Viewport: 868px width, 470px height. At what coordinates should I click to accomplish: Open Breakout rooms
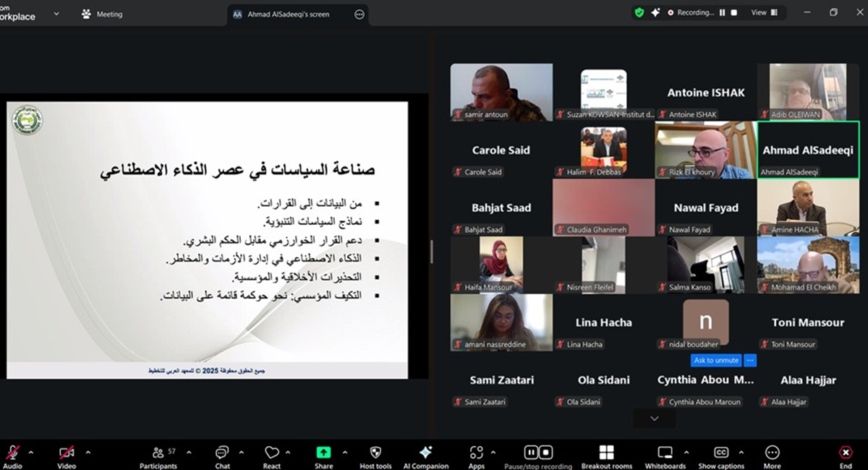pos(606,453)
